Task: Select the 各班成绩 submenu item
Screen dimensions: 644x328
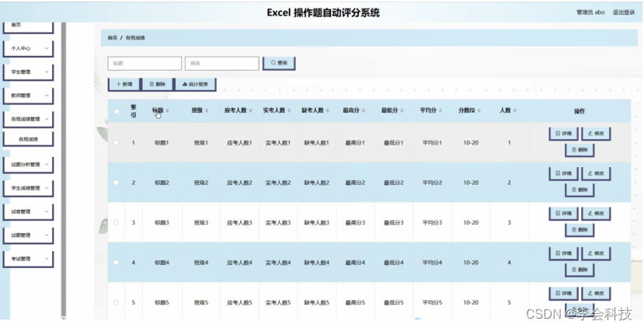Action: [x=28, y=139]
